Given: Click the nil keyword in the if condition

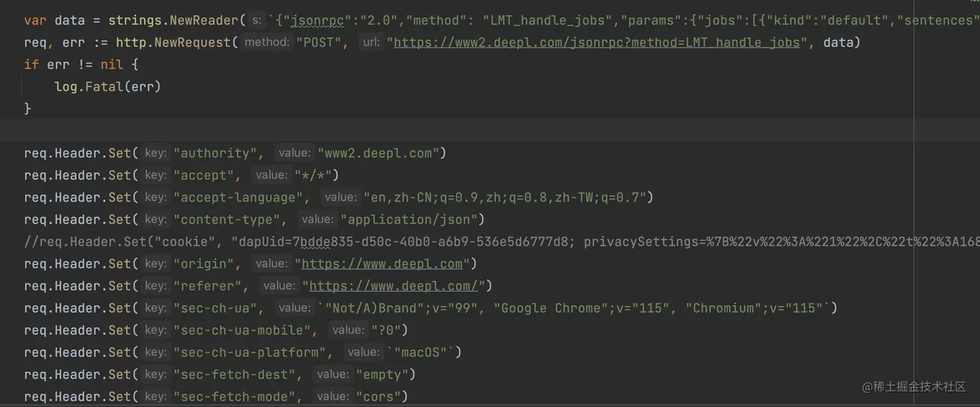Looking at the screenshot, I should click(111, 64).
